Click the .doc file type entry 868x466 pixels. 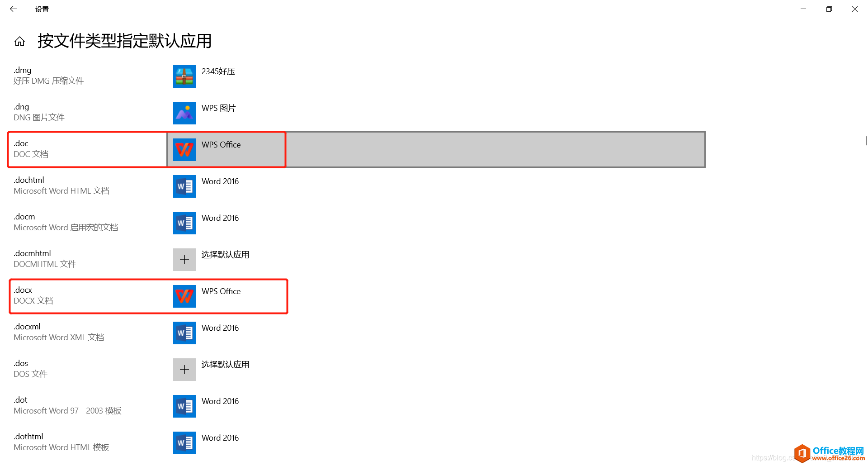point(88,149)
